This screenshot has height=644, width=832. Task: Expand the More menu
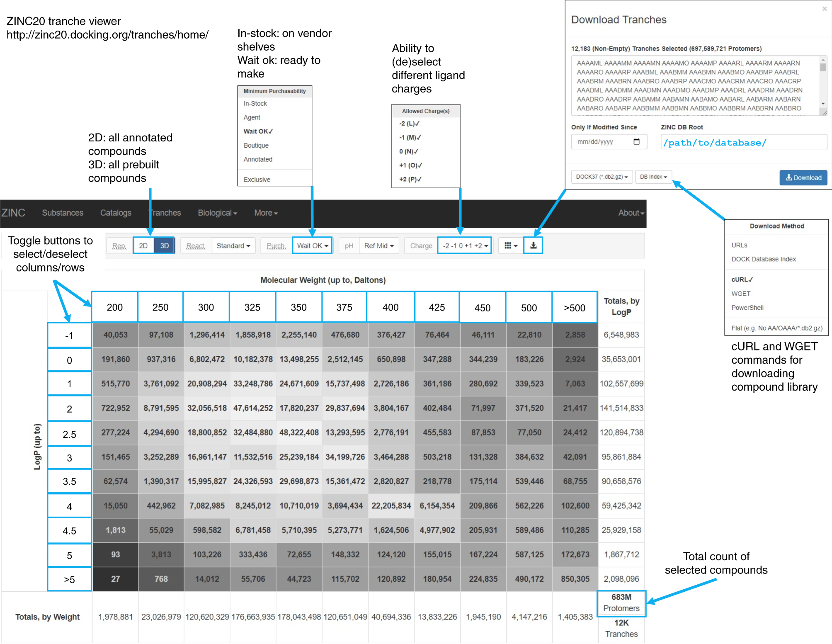[266, 213]
